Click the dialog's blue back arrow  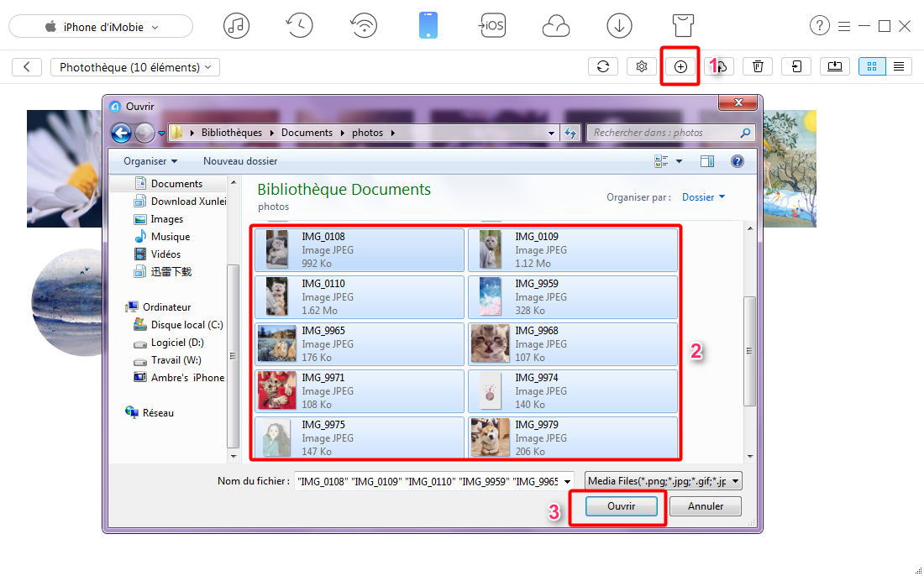click(x=121, y=134)
